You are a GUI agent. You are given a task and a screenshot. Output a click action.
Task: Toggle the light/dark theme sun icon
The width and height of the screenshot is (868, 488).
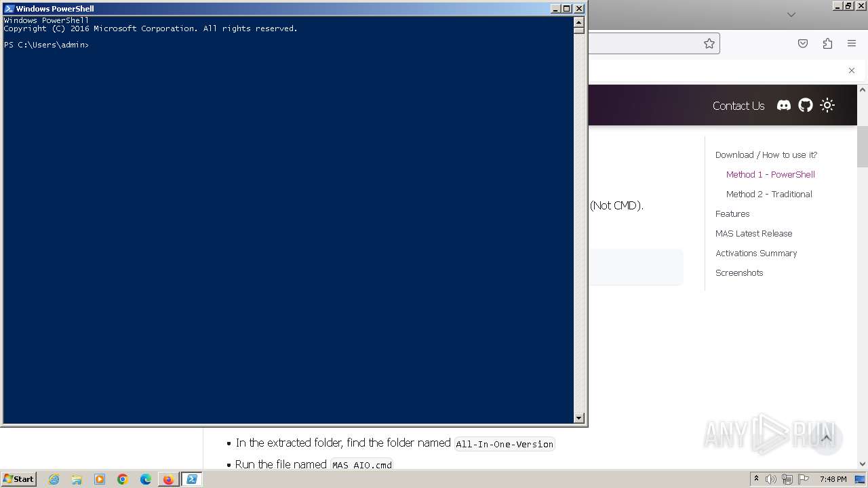[x=827, y=105]
